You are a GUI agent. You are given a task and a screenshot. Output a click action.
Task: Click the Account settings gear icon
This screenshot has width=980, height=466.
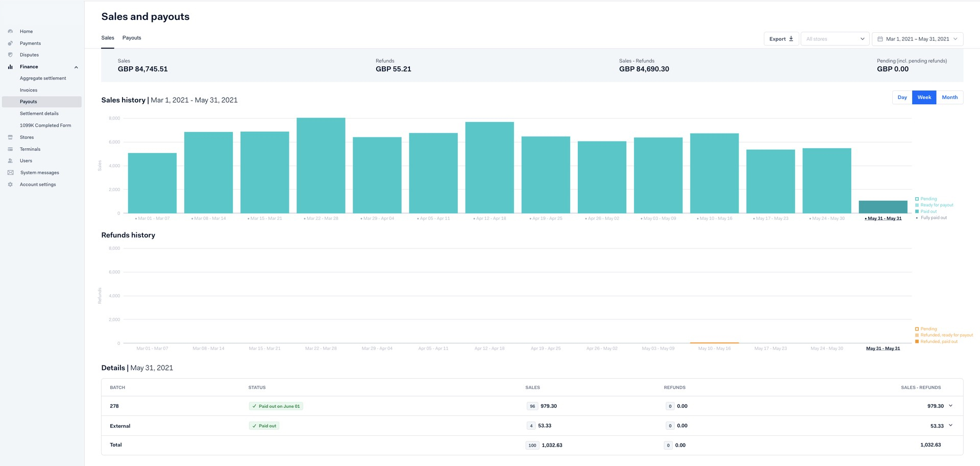pos(10,184)
